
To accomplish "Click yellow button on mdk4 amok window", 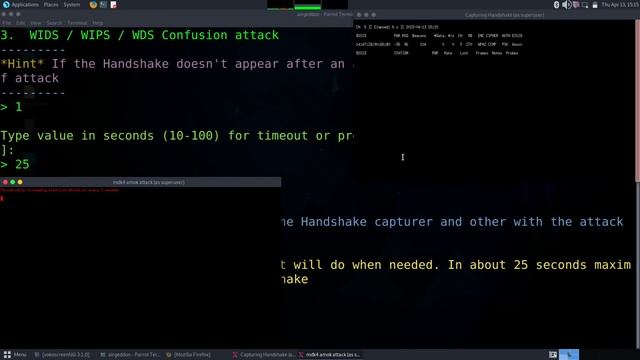I will [x=20, y=182].
